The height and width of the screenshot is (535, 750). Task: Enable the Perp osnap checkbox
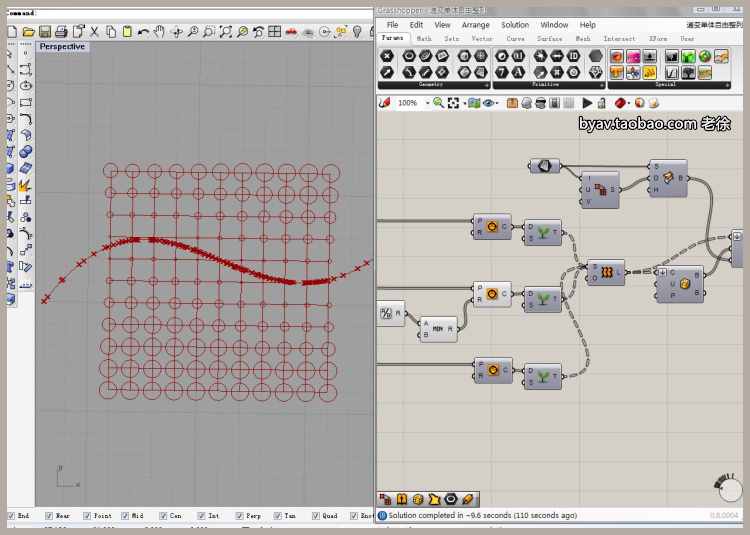tap(238, 516)
